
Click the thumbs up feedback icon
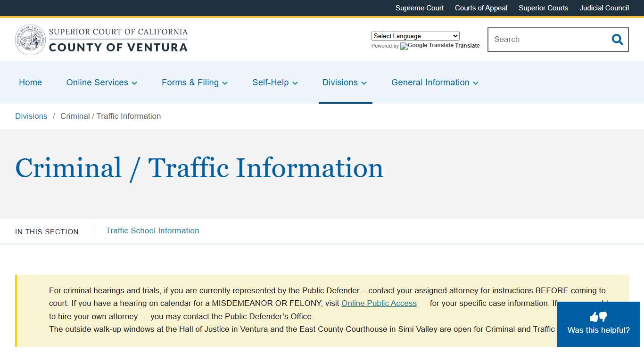pos(594,316)
